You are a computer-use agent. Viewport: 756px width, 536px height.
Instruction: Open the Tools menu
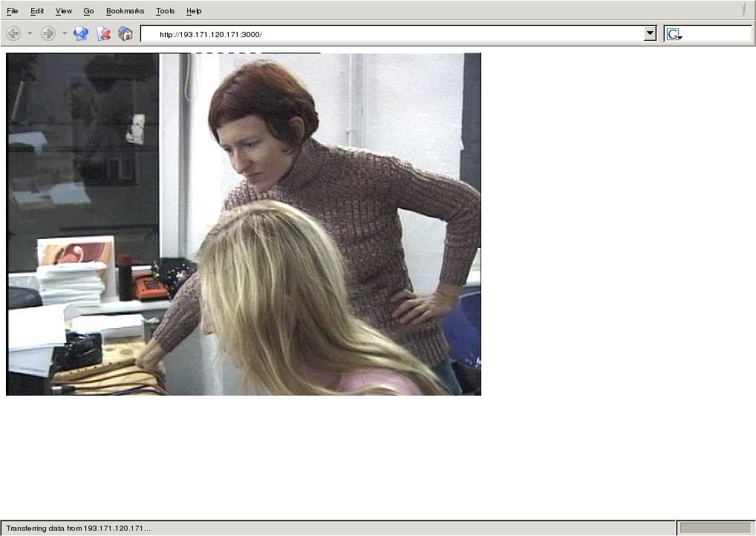[x=166, y=10]
